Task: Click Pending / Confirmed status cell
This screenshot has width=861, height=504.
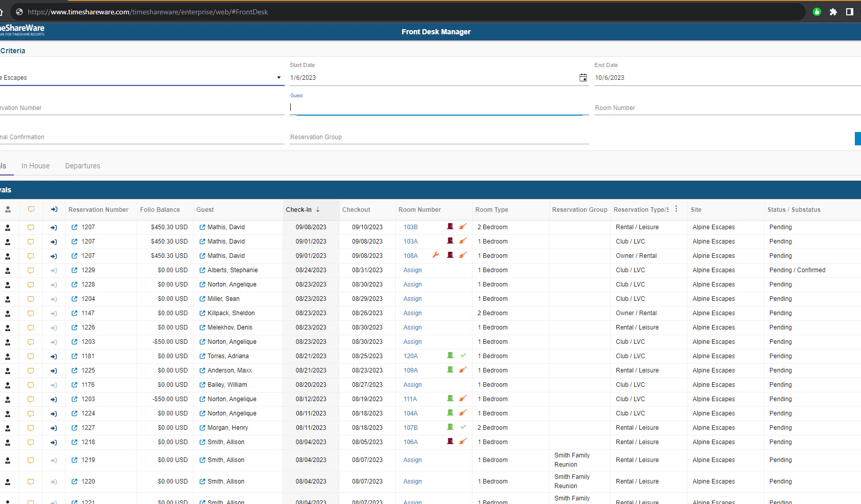Action: point(797,270)
